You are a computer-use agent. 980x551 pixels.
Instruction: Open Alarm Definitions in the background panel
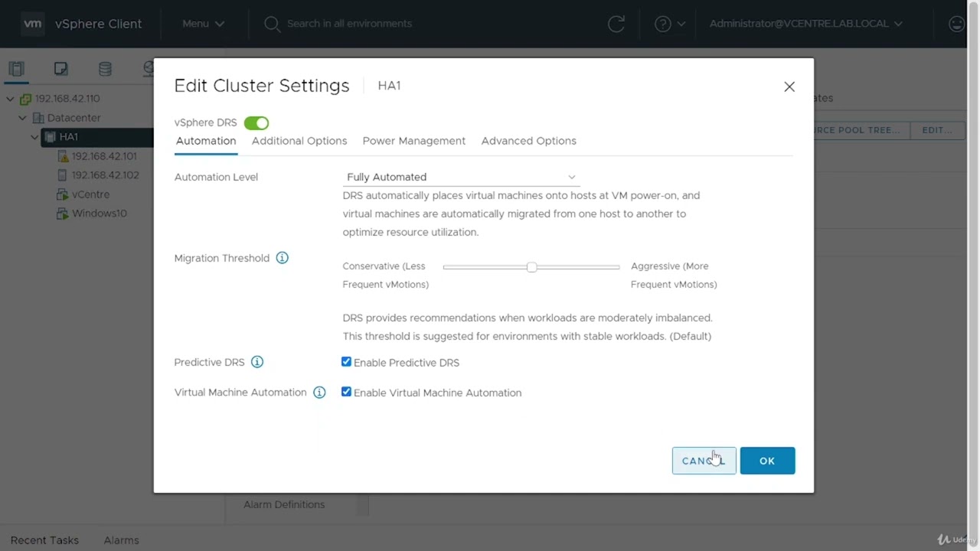click(x=284, y=504)
